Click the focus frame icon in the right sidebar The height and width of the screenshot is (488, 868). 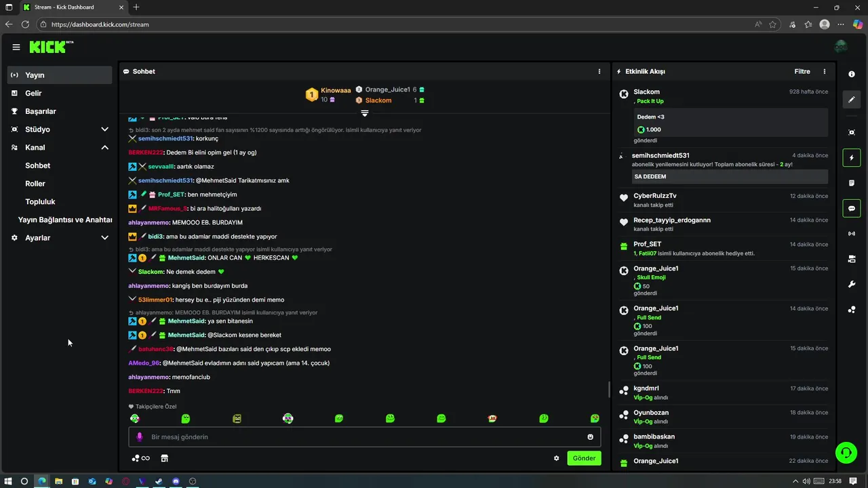click(852, 132)
